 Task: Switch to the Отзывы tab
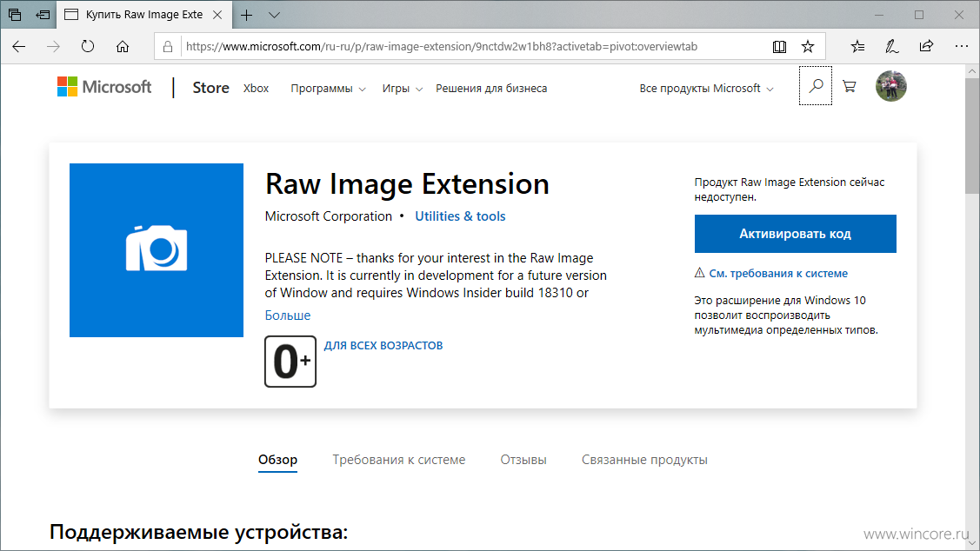(x=523, y=460)
